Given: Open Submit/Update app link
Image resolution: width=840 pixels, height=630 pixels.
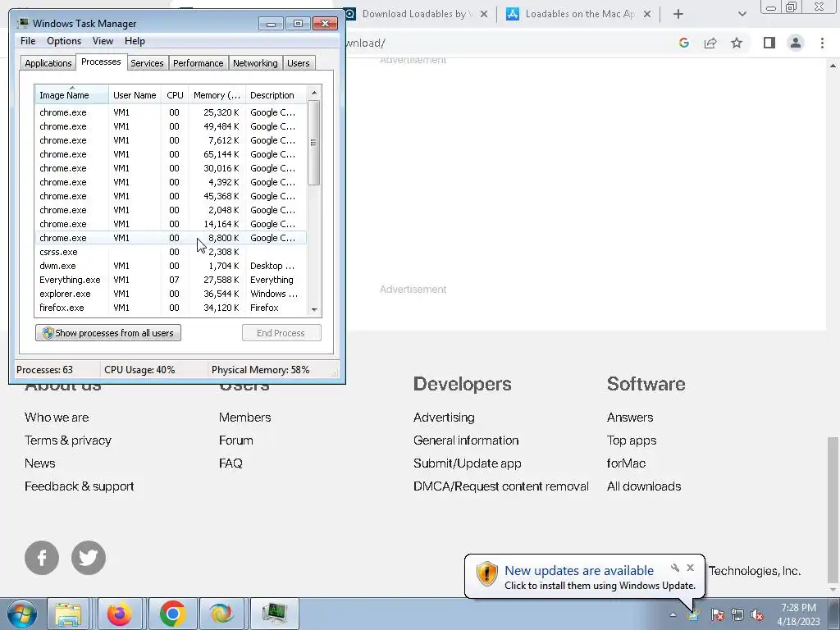Looking at the screenshot, I should coord(467,463).
